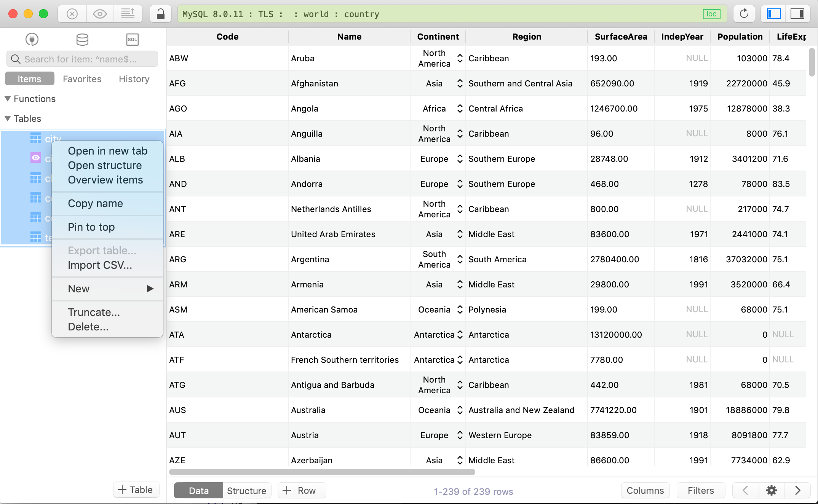Add a new row with the Row button
This screenshot has height=504, width=818.
[301, 490]
